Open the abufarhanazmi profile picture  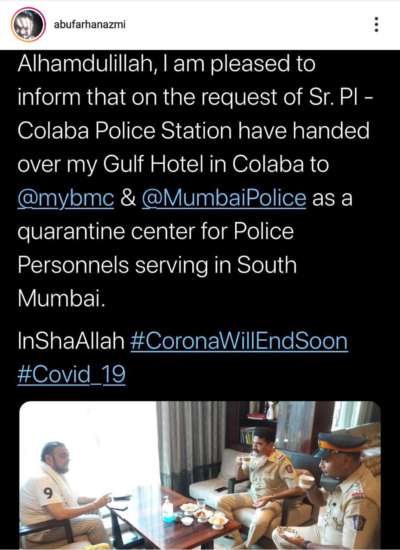coord(28,25)
